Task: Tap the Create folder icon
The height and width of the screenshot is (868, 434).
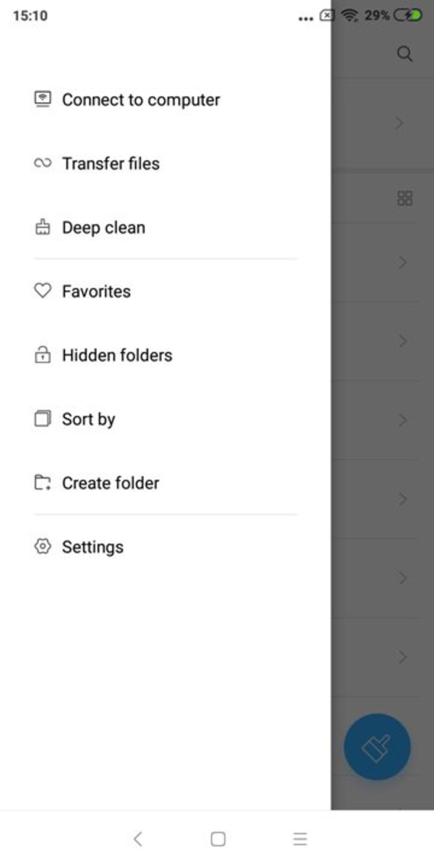Action: point(43,483)
